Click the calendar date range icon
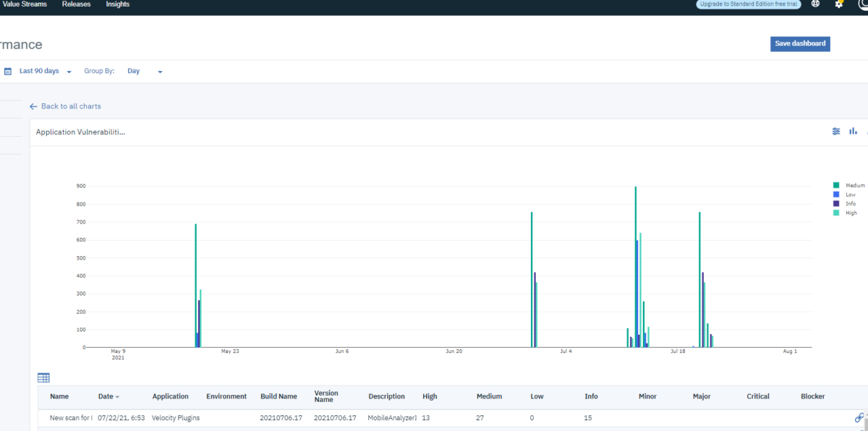Image resolution: width=868 pixels, height=431 pixels. (x=7, y=72)
